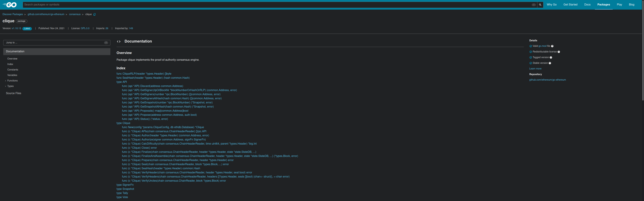Click the search magnifier icon
Viewport: 644px width, 201px height.
pos(540,5)
